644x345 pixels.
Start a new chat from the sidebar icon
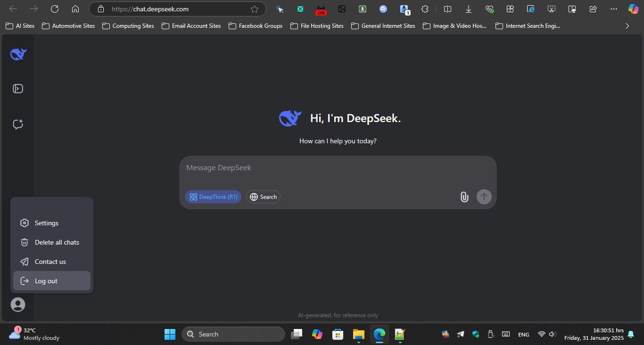click(18, 124)
